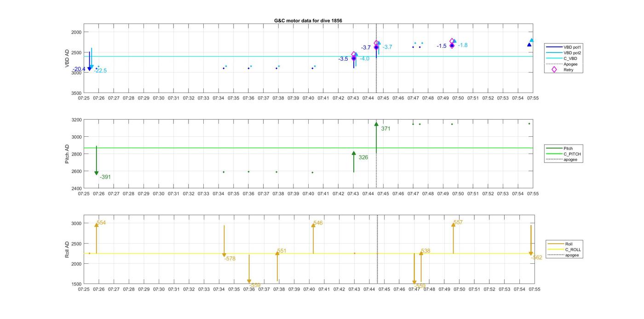Click the -4.0 VBD data label
644x319 pixels.
pyautogui.click(x=364, y=58)
